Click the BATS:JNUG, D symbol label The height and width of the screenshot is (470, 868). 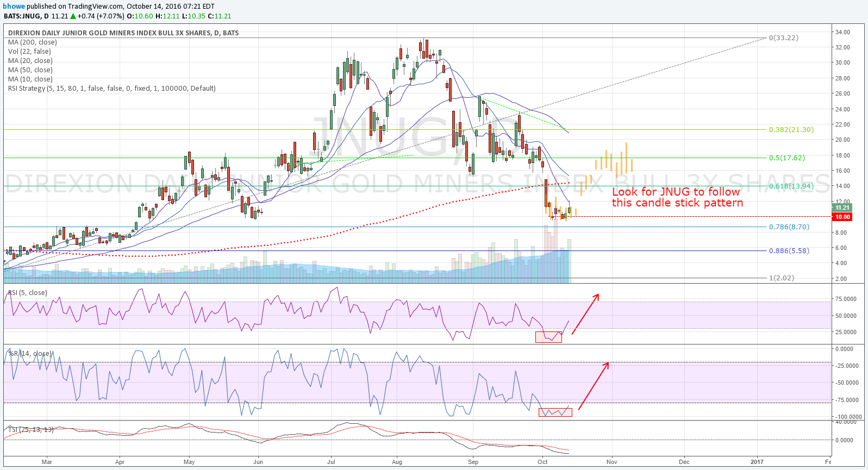26,16
